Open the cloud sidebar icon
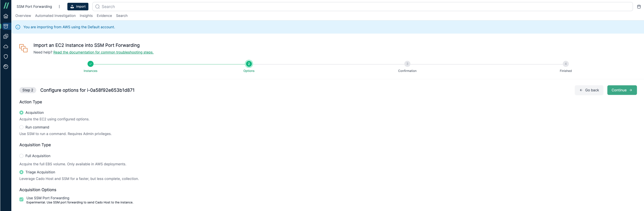The height and width of the screenshot is (211, 644). 6,46
